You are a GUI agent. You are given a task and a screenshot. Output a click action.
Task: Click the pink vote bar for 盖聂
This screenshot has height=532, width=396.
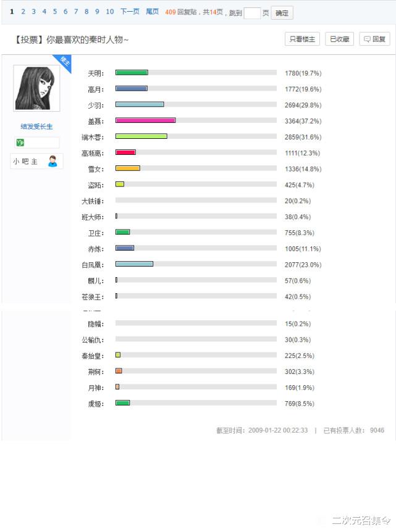(x=145, y=120)
